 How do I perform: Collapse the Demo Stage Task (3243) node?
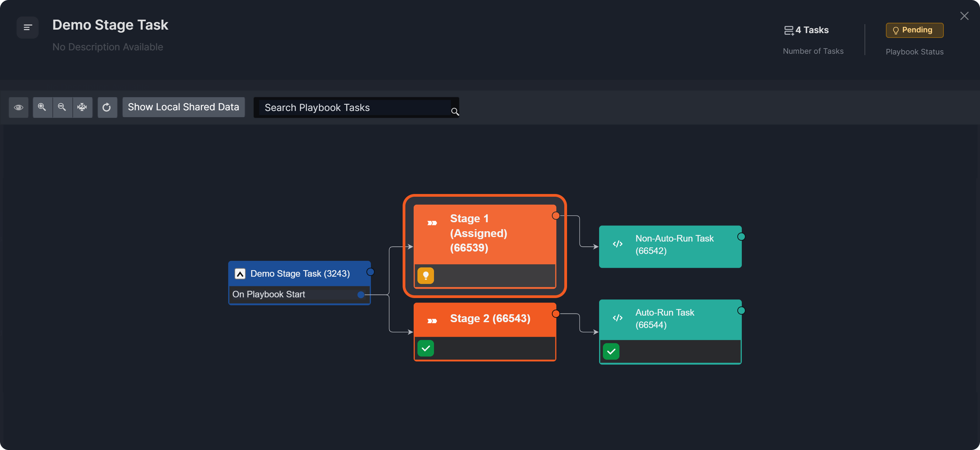click(240, 274)
